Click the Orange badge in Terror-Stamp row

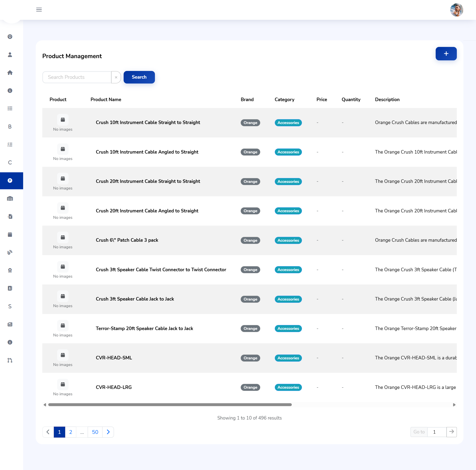tap(250, 328)
